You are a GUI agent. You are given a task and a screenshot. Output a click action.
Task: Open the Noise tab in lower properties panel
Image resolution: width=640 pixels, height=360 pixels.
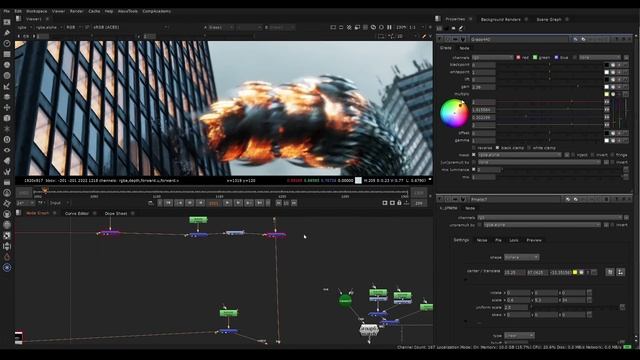482,240
